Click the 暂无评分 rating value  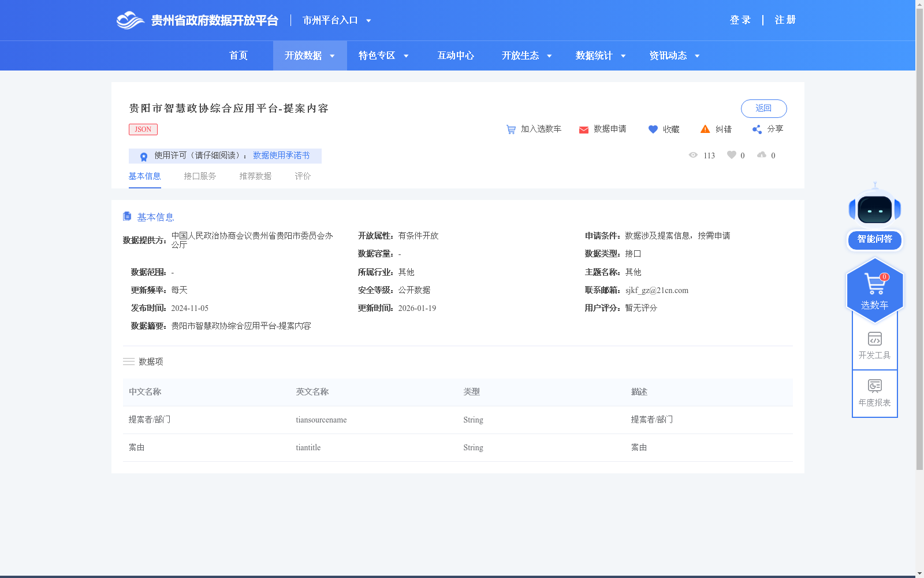(641, 308)
